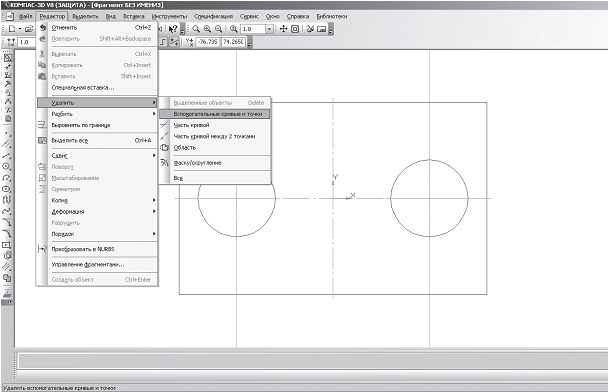This screenshot has height=392, width=608.
Task: Open the new document type dropdown arrow
Action: (20, 29)
